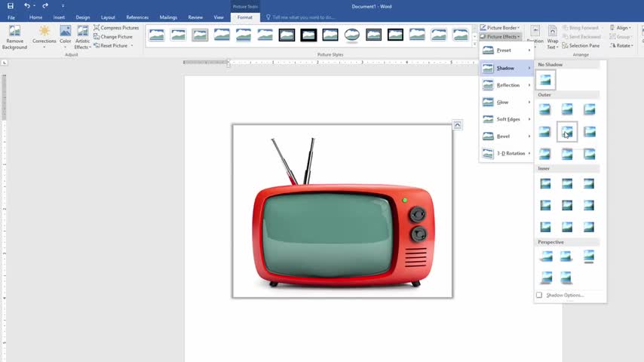Screen dimensions: 644x362
Task: Open the Color options dropdown
Action: (x=66, y=38)
